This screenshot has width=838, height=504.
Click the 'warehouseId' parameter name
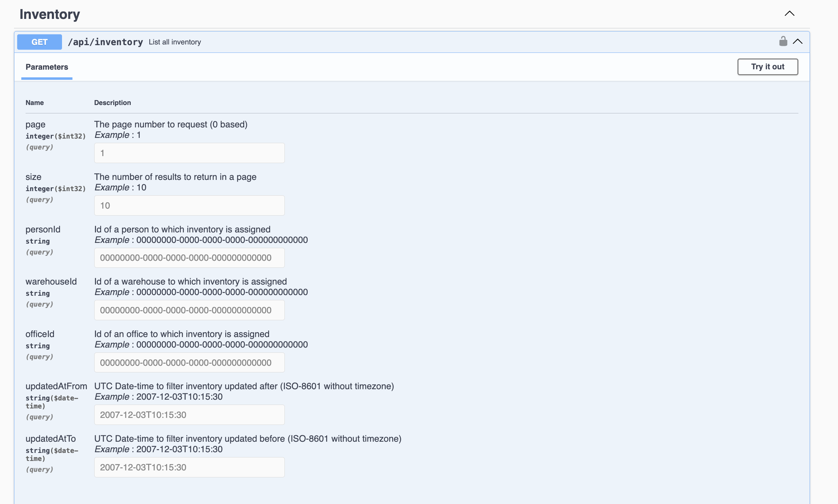click(x=51, y=282)
